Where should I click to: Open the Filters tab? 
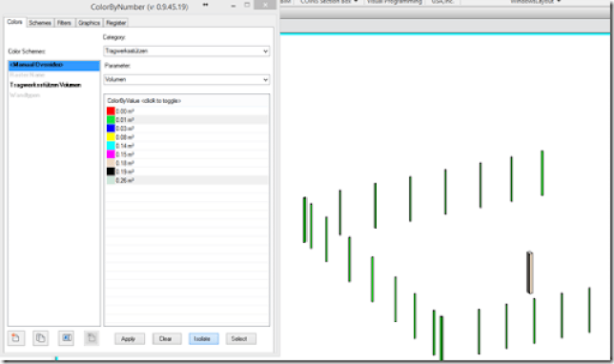pos(64,23)
